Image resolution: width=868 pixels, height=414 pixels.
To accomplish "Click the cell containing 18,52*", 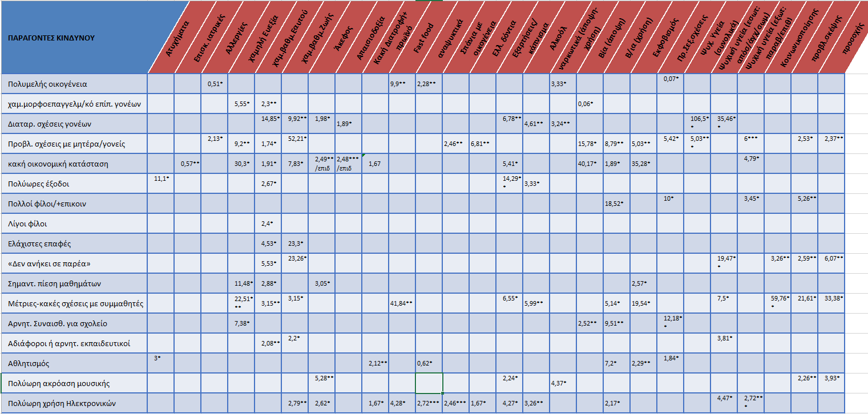I will [x=616, y=204].
